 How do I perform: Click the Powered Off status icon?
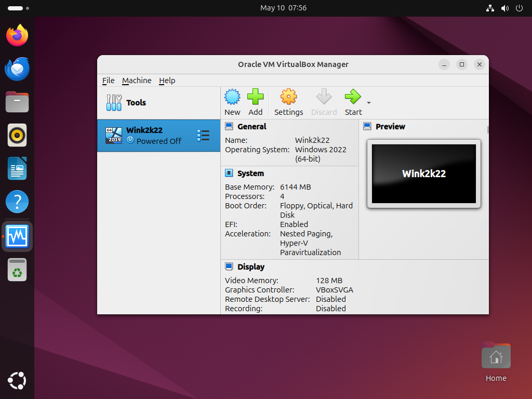point(130,140)
